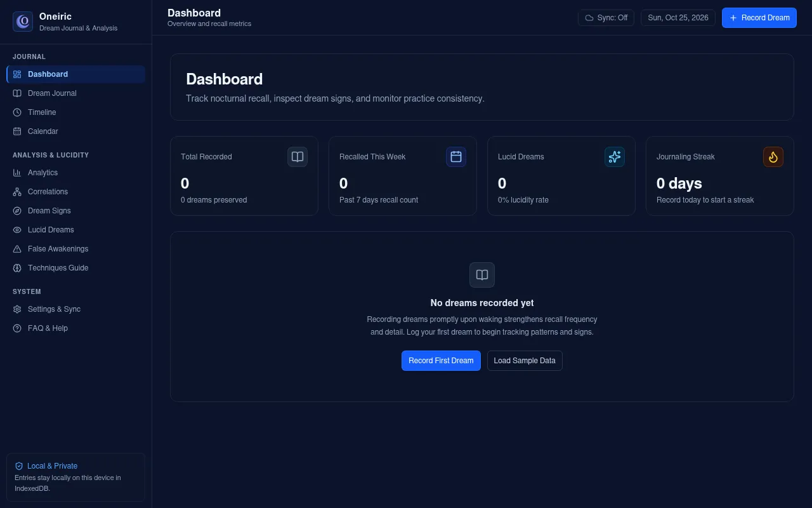Image resolution: width=812 pixels, height=508 pixels.
Task: Click the Record Dream button in header
Action: point(759,18)
